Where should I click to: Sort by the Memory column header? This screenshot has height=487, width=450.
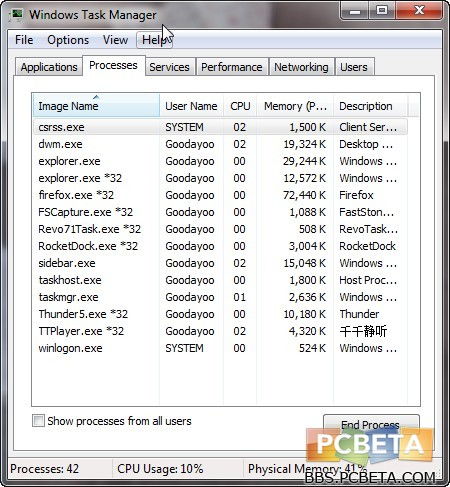295,106
